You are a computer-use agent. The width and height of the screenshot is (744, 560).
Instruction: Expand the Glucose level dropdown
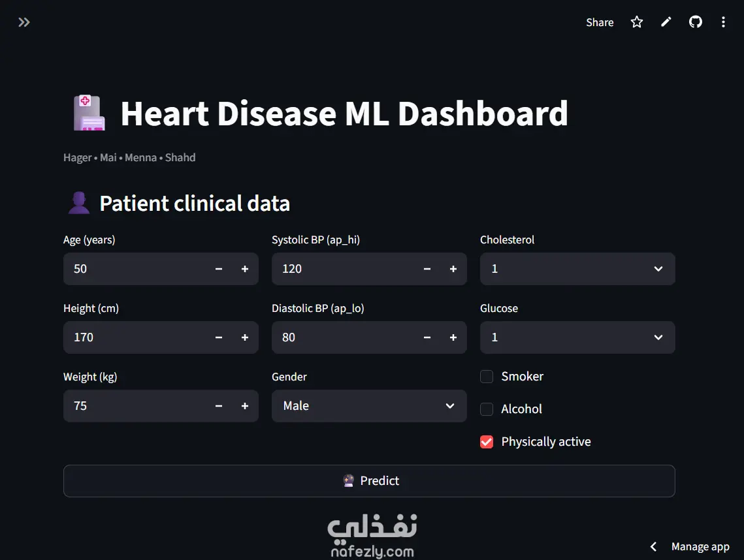click(577, 337)
